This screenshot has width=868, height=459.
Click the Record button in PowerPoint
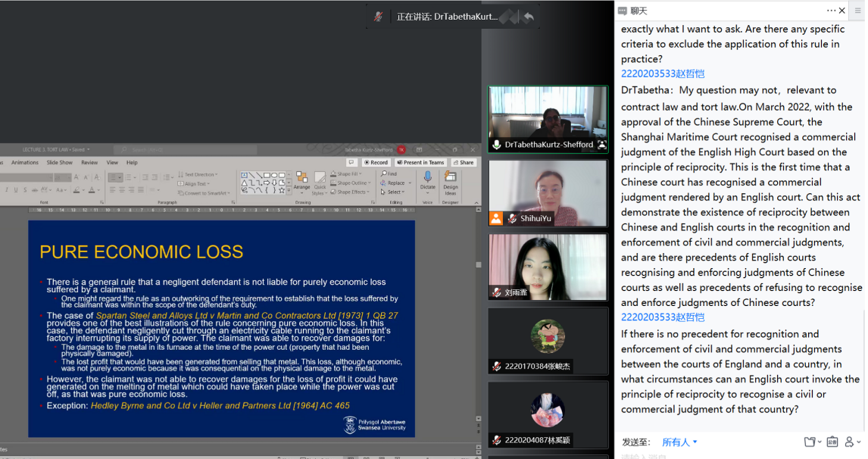pyautogui.click(x=376, y=162)
